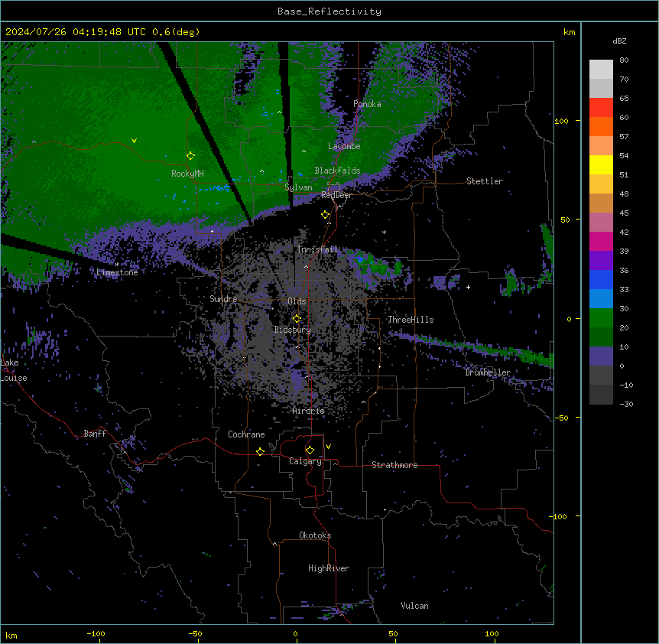659x644 pixels.
Task: Pick the orange 57-60 dBZ swatch
Action: tap(601, 126)
